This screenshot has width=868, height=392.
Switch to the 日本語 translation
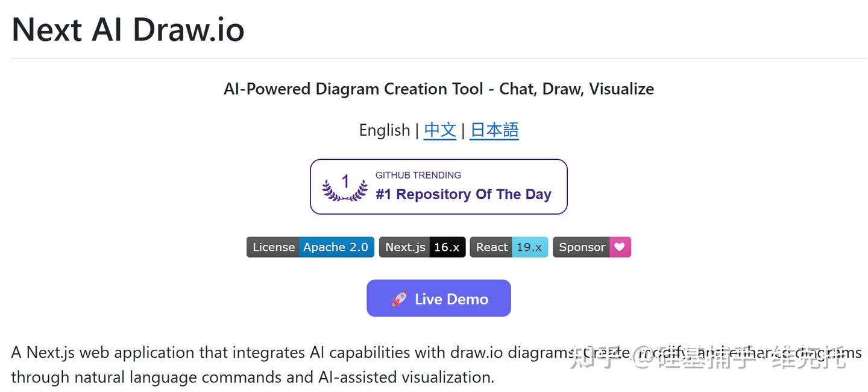(494, 130)
